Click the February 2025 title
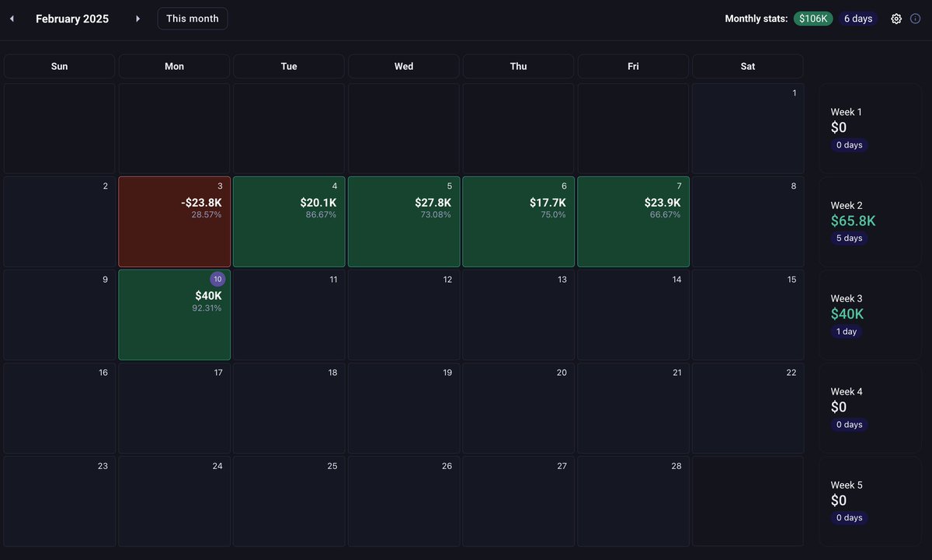The width and height of the screenshot is (932, 560). tap(72, 19)
